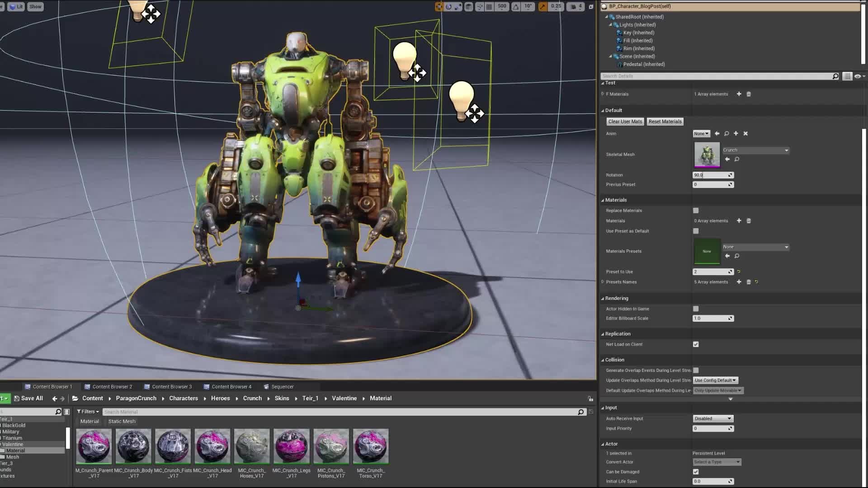
Task: Toggle Static Mesh filter chip
Action: point(122,422)
